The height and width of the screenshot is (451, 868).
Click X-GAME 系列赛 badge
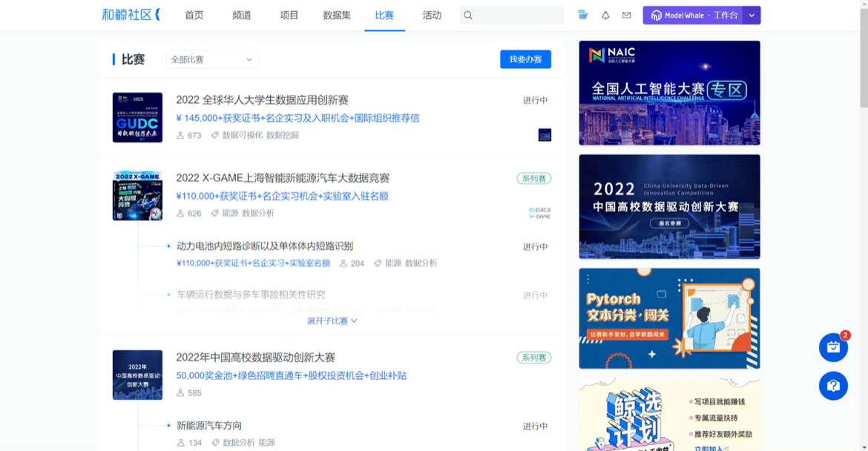point(533,178)
